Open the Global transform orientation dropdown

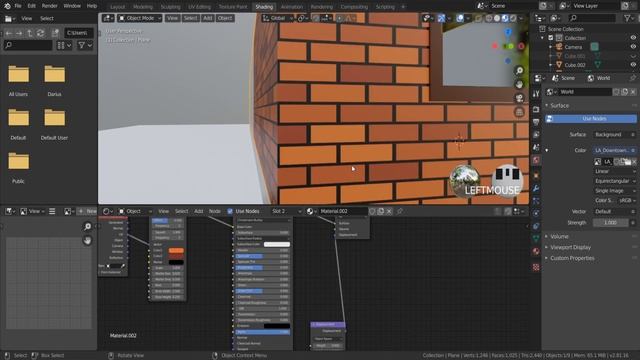(x=278, y=18)
